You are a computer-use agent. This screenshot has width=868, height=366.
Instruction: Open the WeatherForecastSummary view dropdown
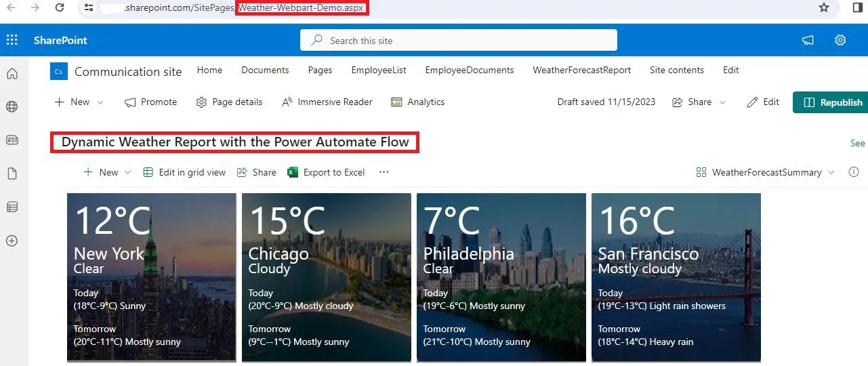[765, 172]
